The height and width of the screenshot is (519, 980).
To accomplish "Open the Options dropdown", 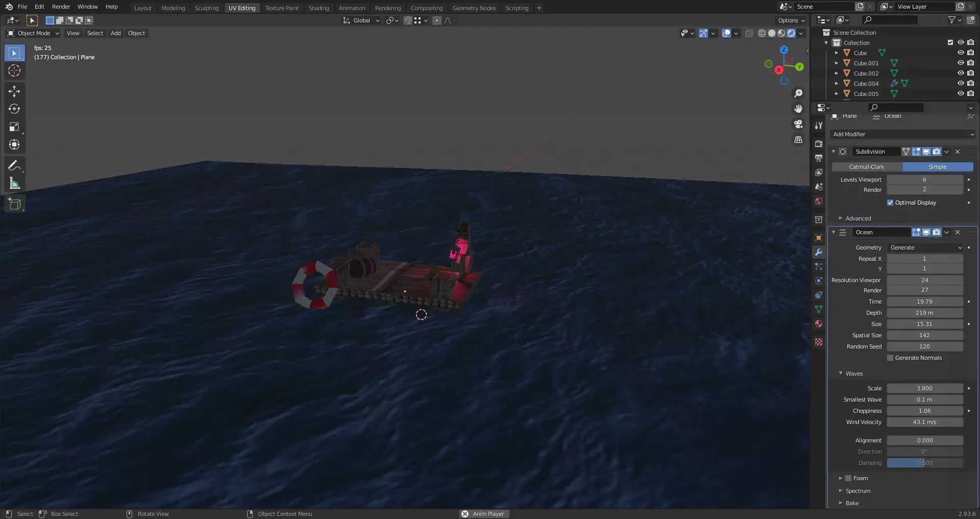I will [791, 20].
